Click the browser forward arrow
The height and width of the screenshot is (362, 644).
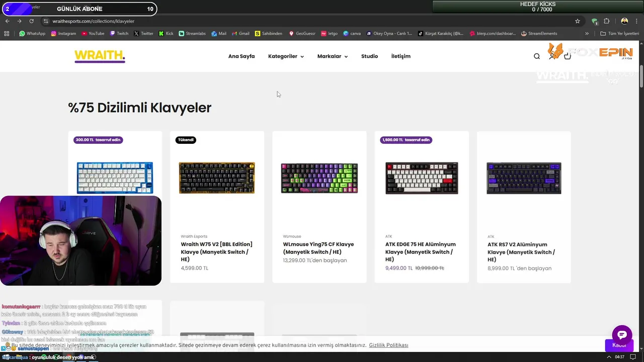tap(19, 21)
